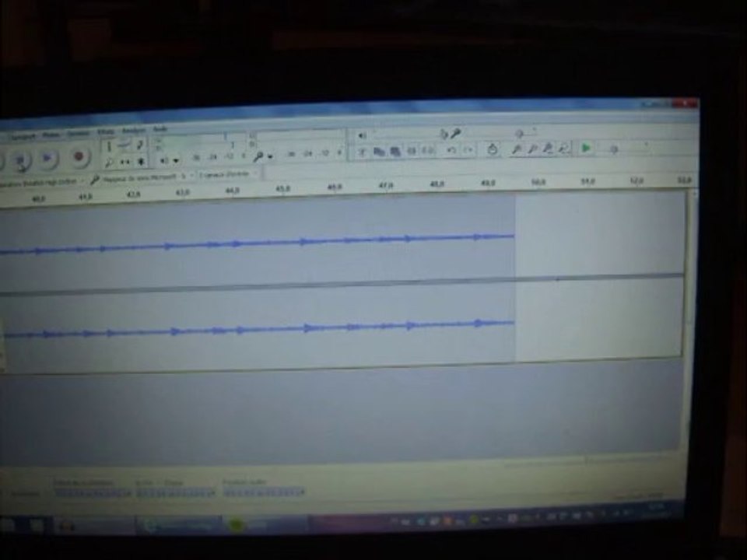Click the Trim audio icon
747x560 pixels.
pyautogui.click(x=412, y=151)
